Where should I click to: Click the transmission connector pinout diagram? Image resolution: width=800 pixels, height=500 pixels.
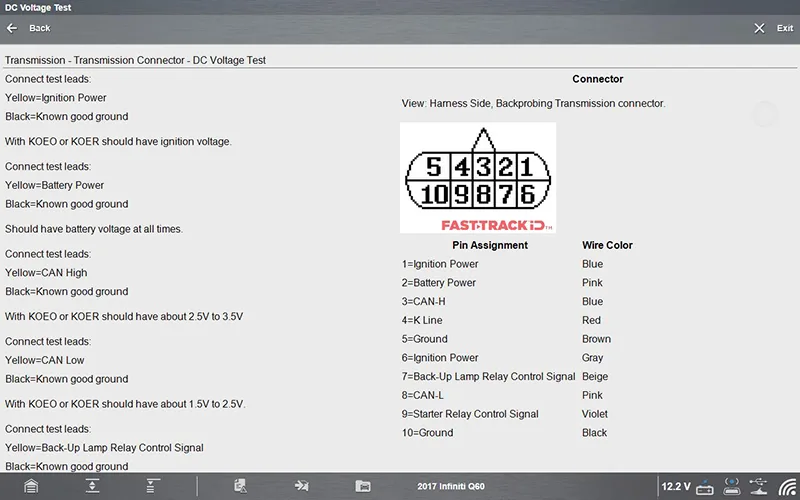click(x=477, y=172)
